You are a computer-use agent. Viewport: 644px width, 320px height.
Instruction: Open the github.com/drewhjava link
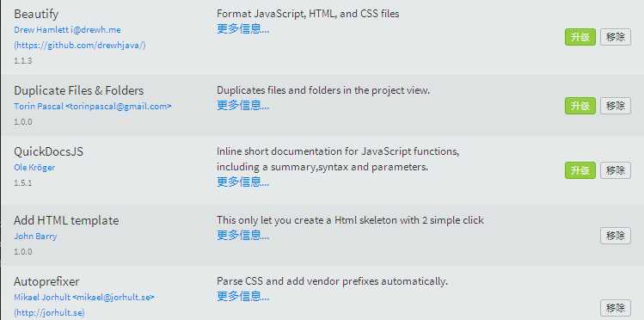[80, 46]
